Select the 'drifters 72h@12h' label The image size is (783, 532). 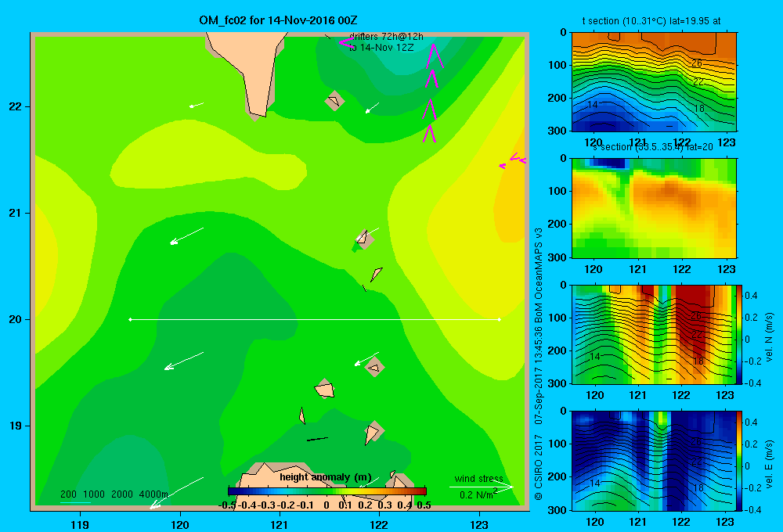(x=386, y=37)
